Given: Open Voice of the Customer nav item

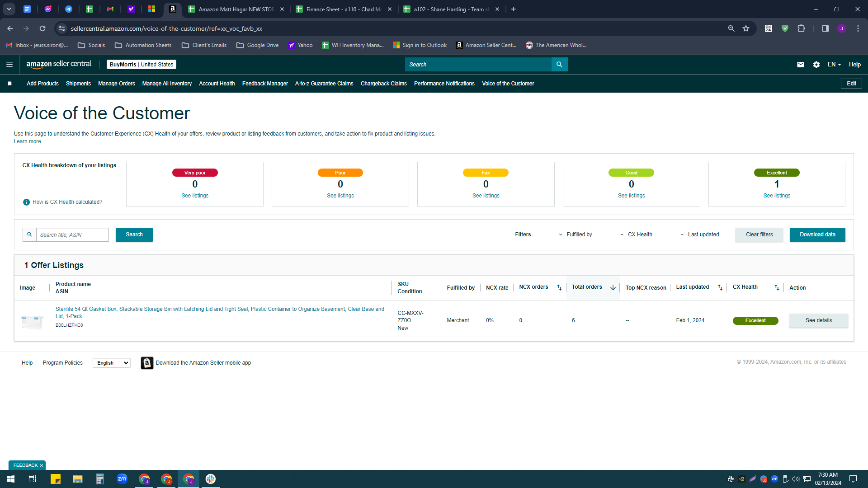Looking at the screenshot, I should click(x=508, y=84).
